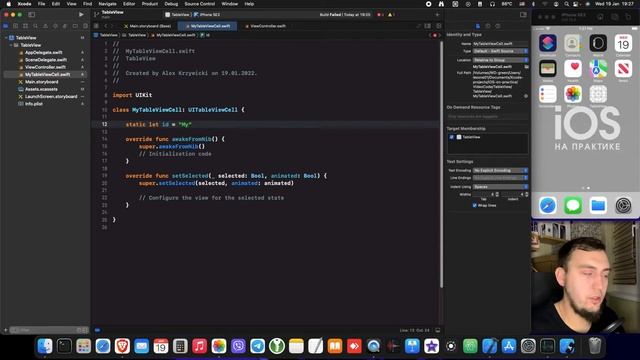Open the Source Control menu
Image resolution: width=640 pixels, height=360 pixels.
coord(200,4)
